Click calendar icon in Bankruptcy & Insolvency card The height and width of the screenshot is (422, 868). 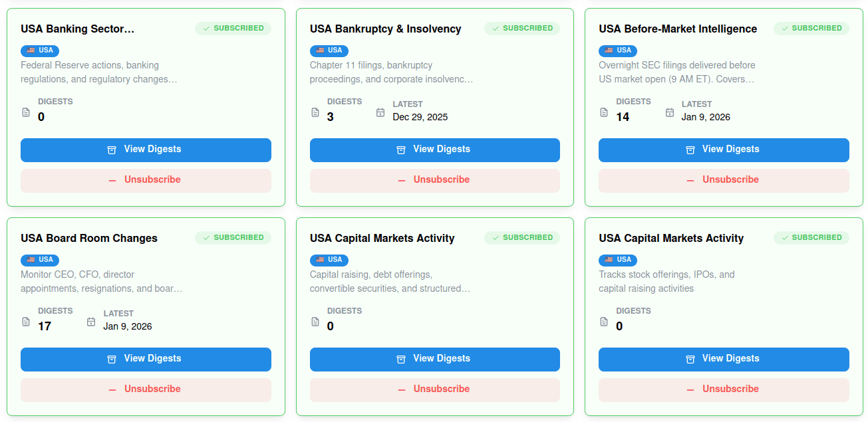point(380,112)
